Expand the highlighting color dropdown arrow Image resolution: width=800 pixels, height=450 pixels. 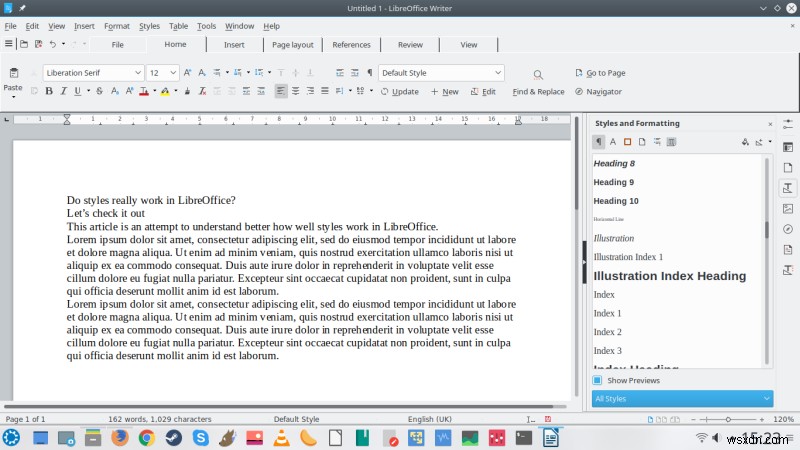pyautogui.click(x=176, y=91)
